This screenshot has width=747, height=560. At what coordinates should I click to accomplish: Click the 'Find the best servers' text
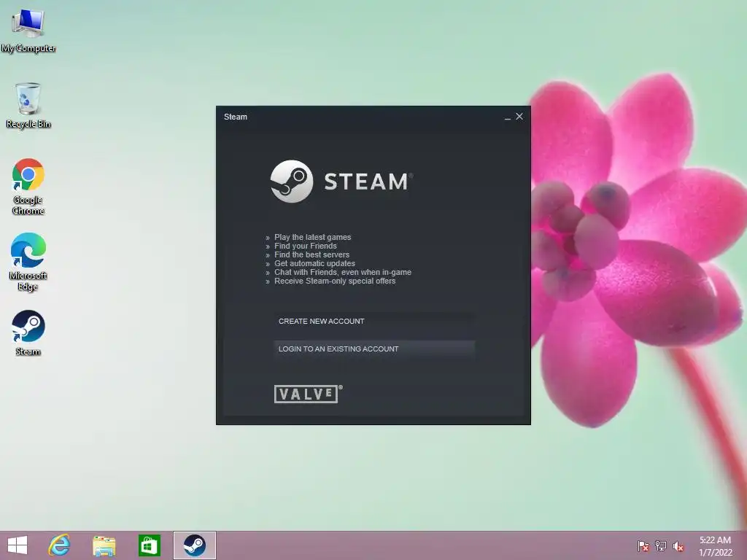point(311,254)
